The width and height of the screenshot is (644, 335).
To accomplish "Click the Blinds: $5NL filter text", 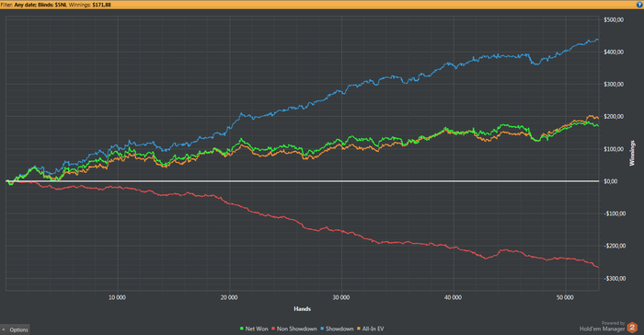I will click(x=52, y=5).
